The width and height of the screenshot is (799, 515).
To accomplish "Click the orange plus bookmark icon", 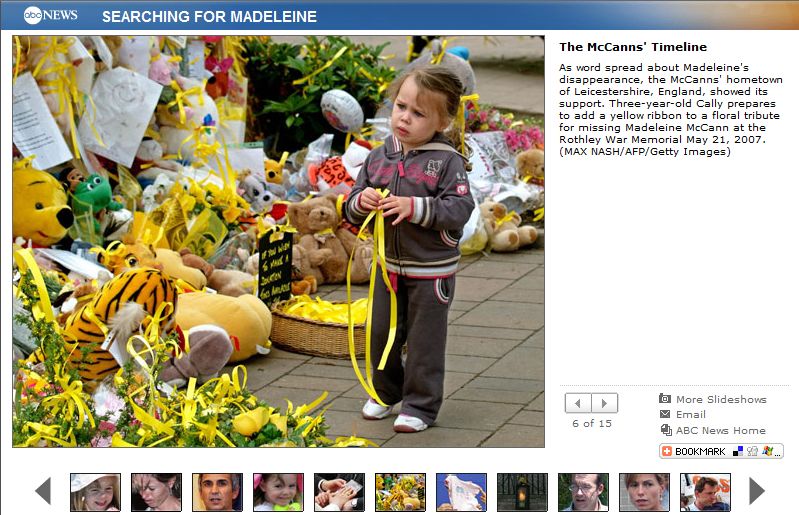I will [x=667, y=451].
